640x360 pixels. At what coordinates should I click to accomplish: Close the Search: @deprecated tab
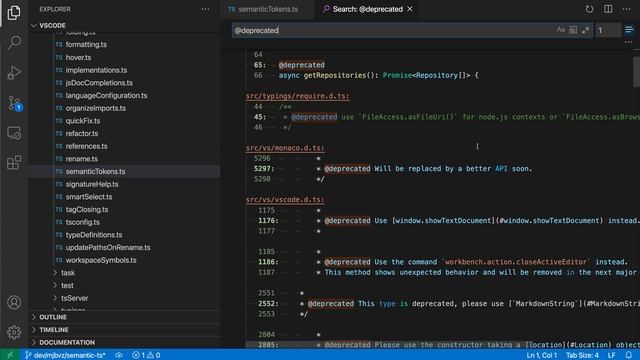coord(410,9)
